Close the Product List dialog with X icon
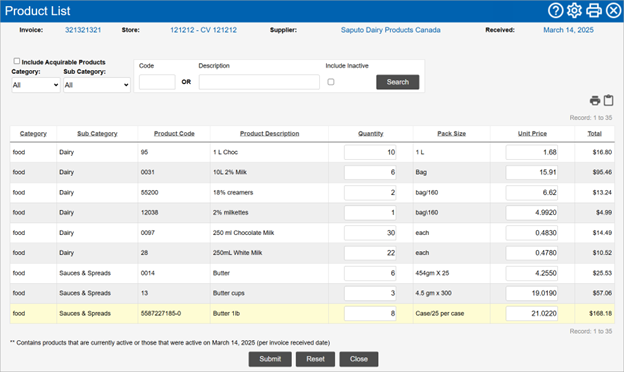The width and height of the screenshot is (624, 372). (613, 10)
